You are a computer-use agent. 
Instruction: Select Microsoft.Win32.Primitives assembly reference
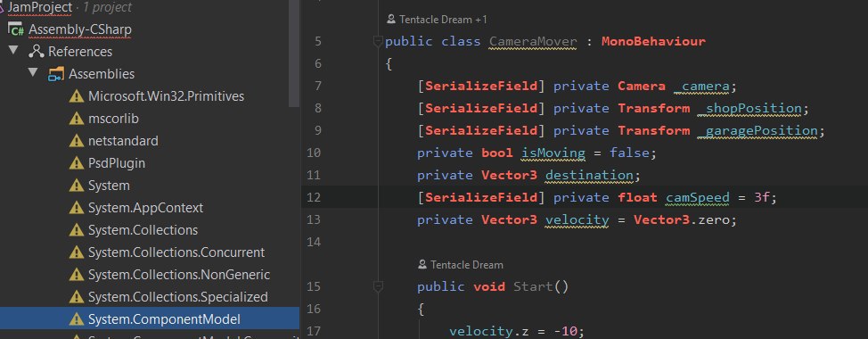tap(166, 96)
